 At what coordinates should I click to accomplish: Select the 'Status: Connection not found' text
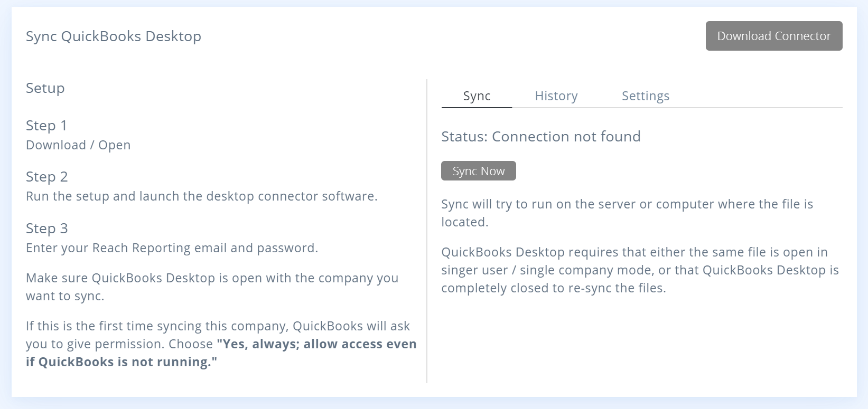(541, 137)
